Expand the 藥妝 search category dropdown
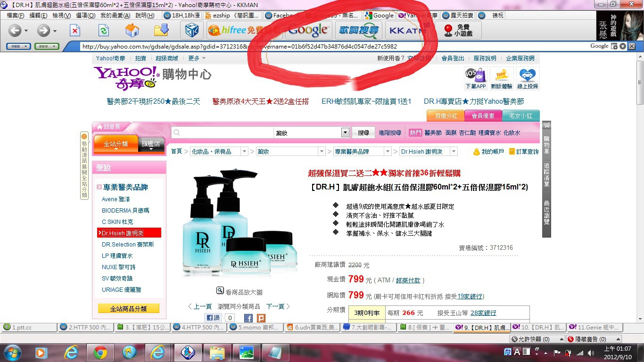 (x=345, y=133)
